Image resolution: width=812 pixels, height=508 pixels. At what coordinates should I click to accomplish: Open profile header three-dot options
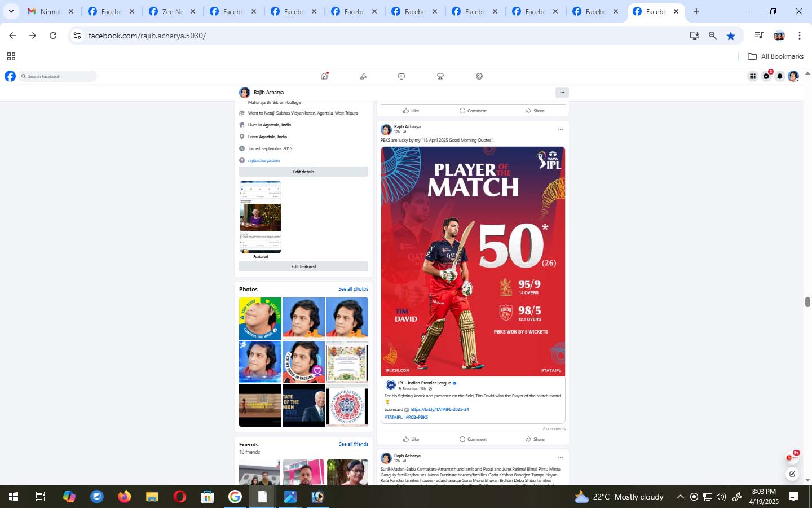[x=562, y=92]
